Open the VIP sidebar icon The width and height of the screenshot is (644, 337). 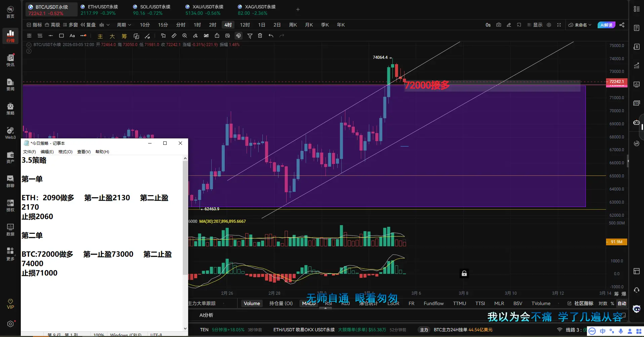[x=10, y=304]
